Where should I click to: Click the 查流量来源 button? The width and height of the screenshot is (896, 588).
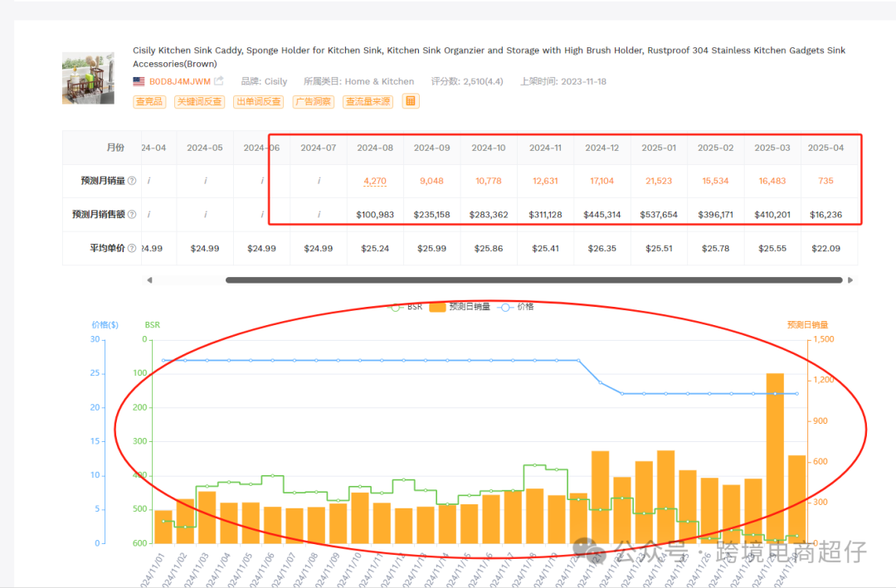368,102
